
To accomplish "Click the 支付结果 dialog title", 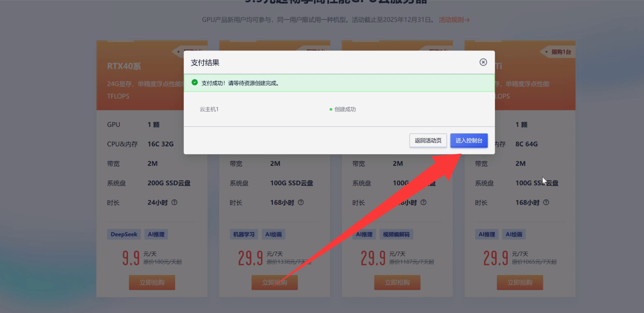I will pos(205,63).
